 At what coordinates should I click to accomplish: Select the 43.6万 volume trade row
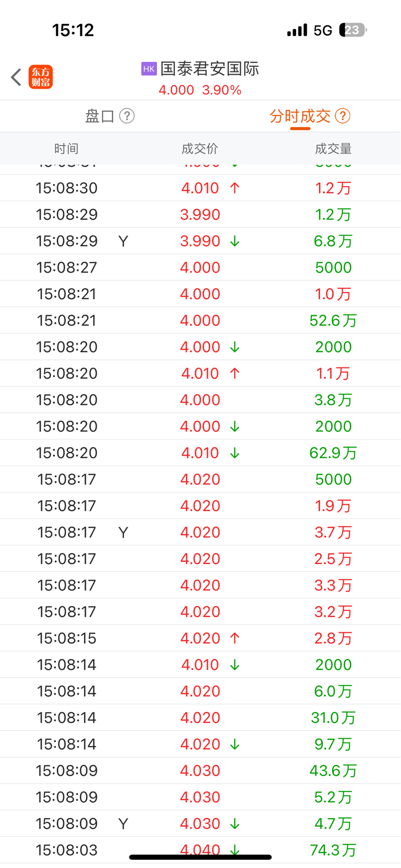[x=200, y=771]
